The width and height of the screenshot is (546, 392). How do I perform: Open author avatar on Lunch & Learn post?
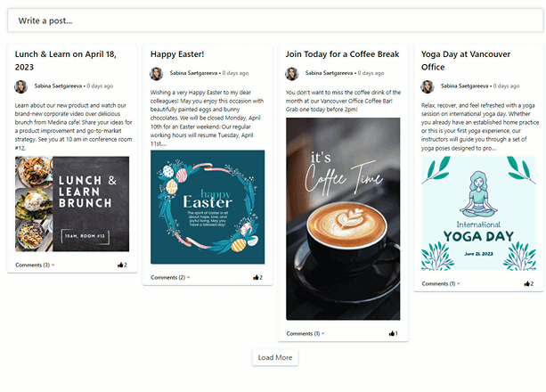point(20,86)
